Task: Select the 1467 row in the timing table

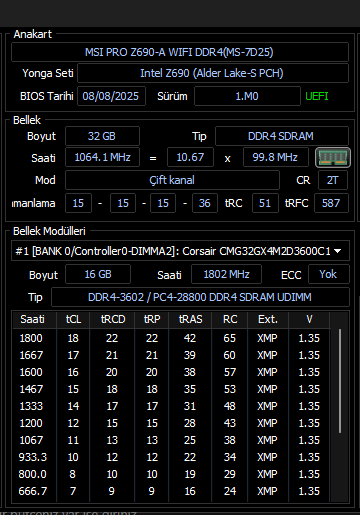Action: click(171, 389)
